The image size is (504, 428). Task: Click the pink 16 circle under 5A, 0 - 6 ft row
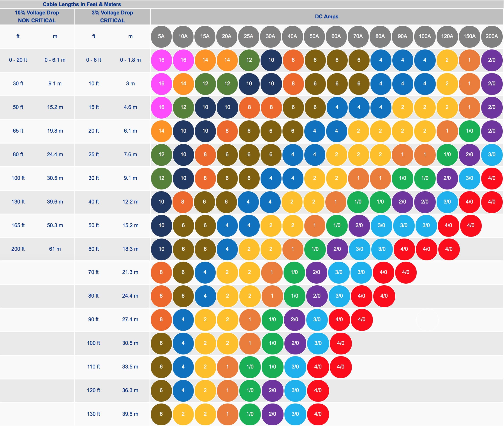(161, 60)
